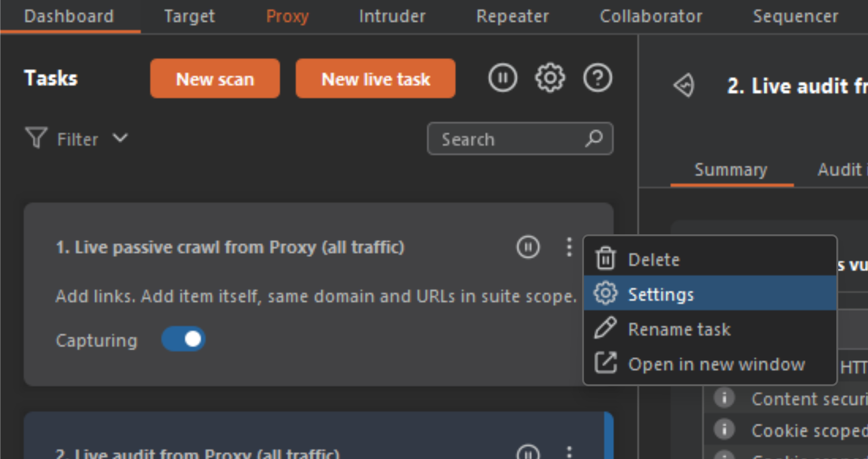Select Open in new window
The width and height of the screenshot is (868, 459).
[710, 364]
